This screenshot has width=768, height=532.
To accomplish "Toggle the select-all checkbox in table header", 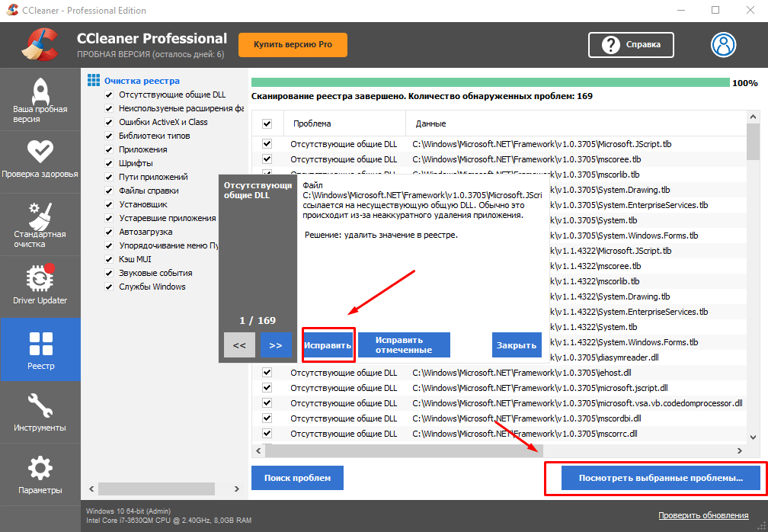I will tap(267, 123).
